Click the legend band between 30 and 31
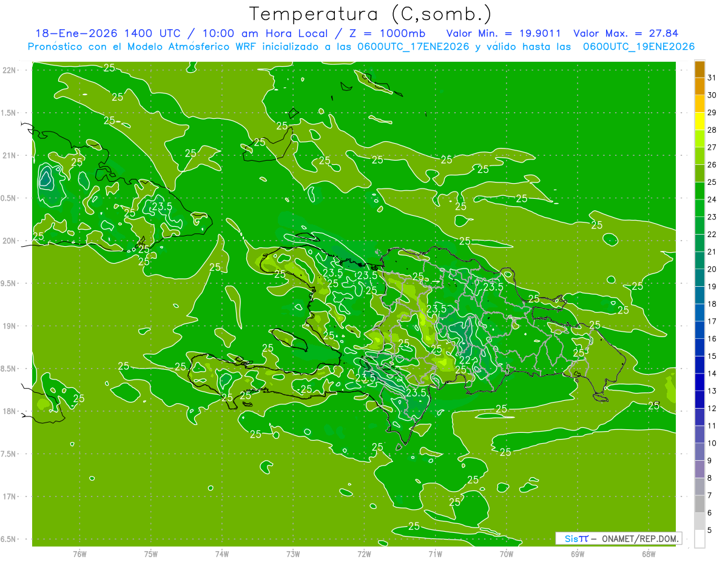The image size is (728, 562). (x=699, y=87)
